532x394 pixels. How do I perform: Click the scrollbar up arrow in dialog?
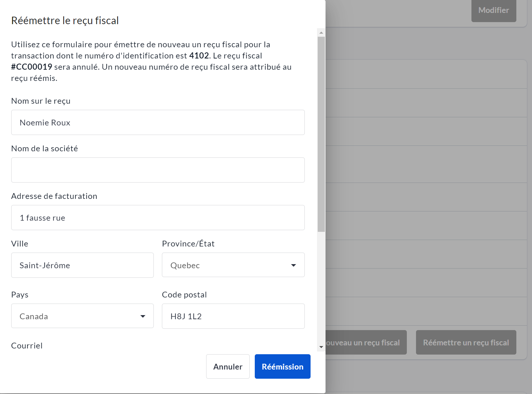pyautogui.click(x=321, y=33)
